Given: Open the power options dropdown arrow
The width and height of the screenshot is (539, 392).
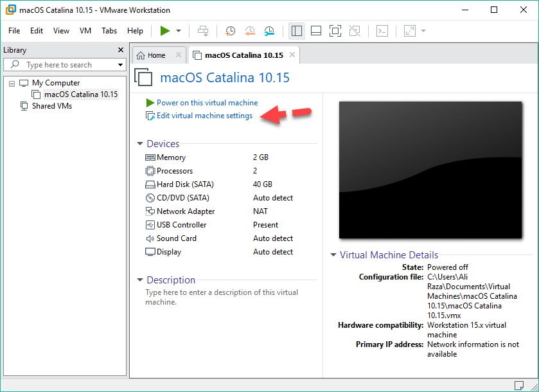Looking at the screenshot, I should click(179, 31).
